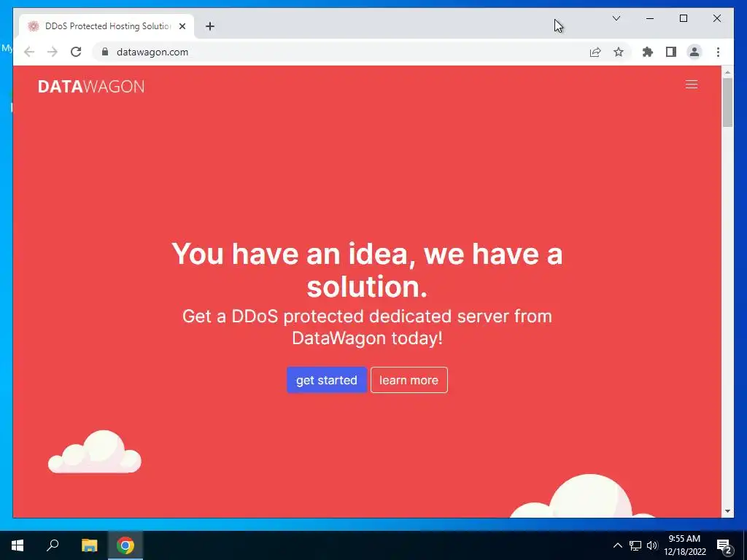Show hidden system tray icons
Screen dimensions: 747x560
coord(617,545)
